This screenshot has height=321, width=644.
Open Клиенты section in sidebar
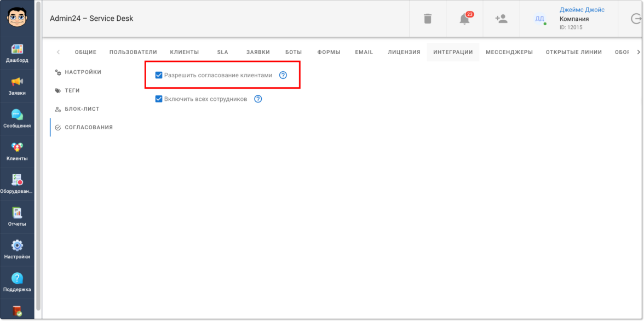coord(17,152)
